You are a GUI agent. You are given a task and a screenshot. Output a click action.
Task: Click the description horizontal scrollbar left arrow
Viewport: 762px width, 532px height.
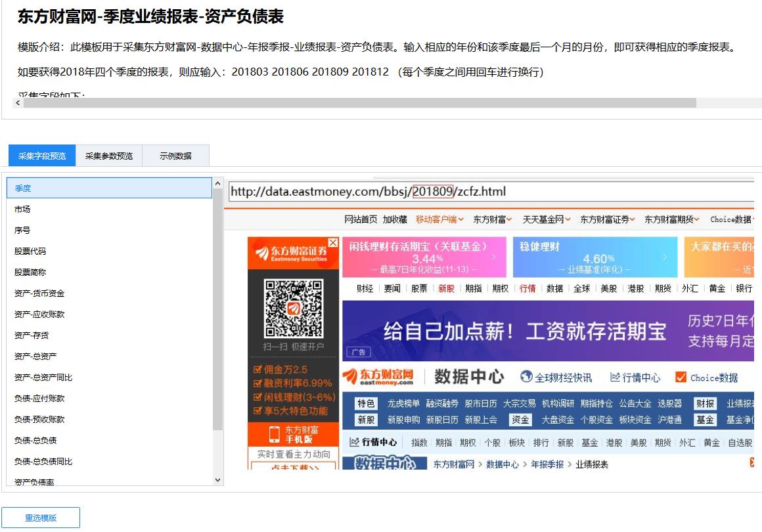coord(18,103)
